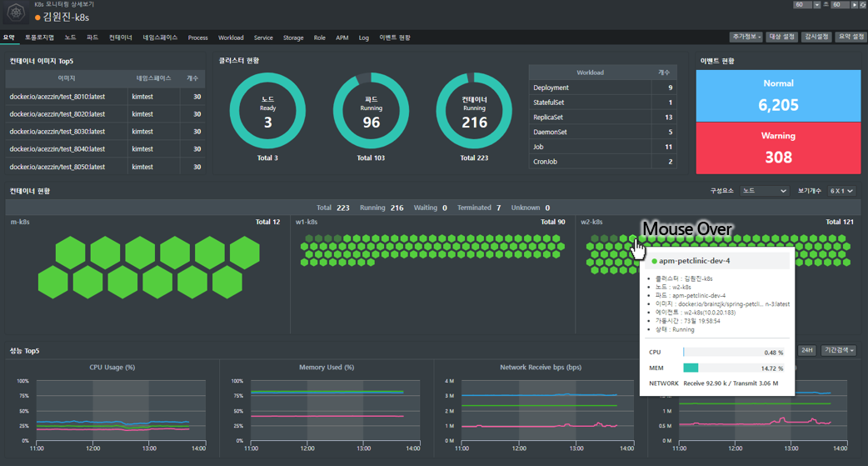
Task: Switch to the 요약 tab
Action: 9,38
